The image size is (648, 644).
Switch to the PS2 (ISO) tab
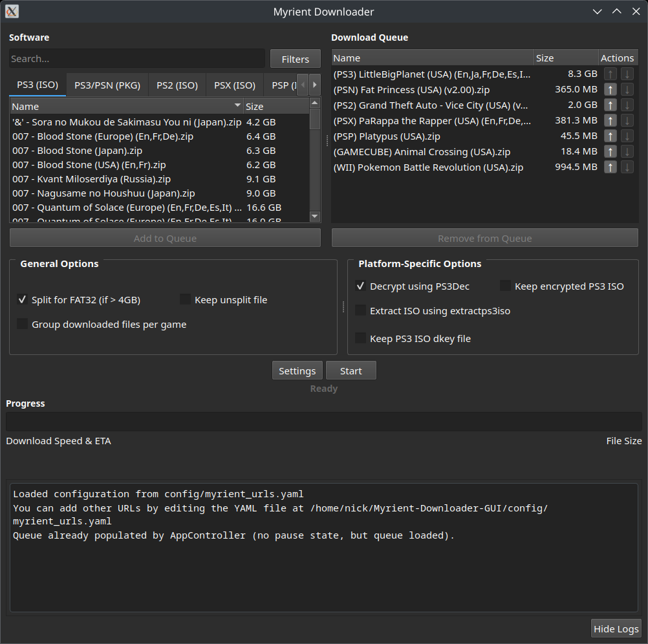(177, 85)
